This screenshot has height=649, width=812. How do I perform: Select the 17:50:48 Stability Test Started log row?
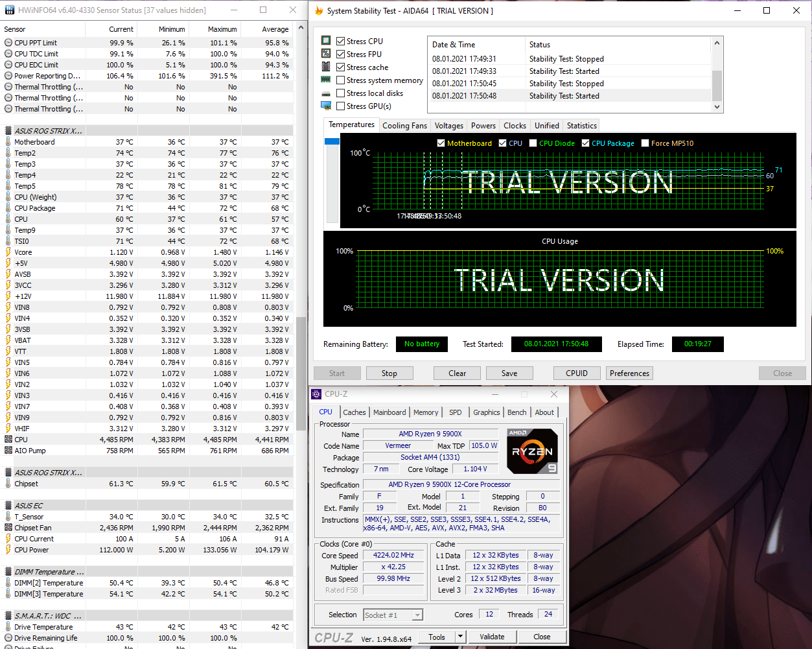point(570,96)
